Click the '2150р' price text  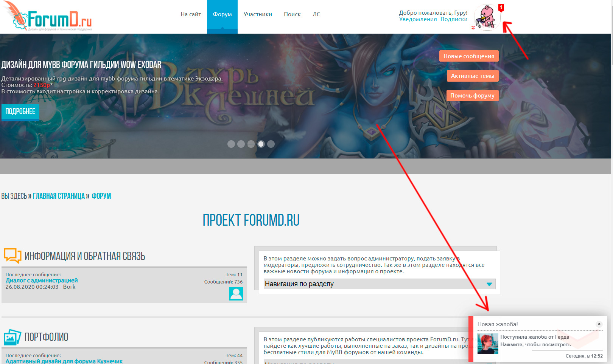pos(42,85)
